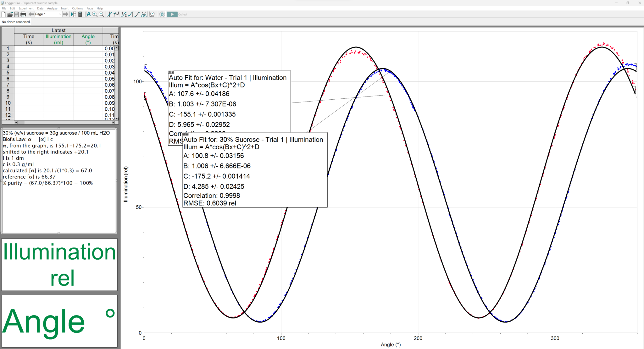The image size is (644, 349).
Task: Click table horizontal scroll right arrow
Action: (x=113, y=122)
